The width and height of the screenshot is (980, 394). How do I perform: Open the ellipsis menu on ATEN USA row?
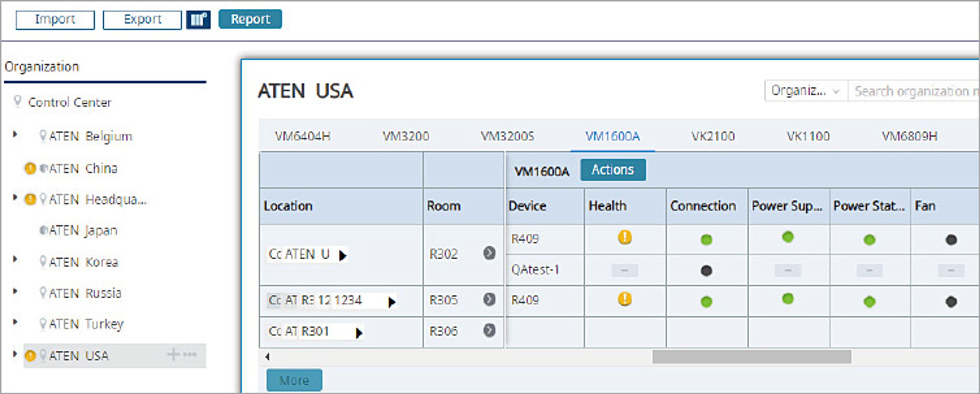(190, 354)
